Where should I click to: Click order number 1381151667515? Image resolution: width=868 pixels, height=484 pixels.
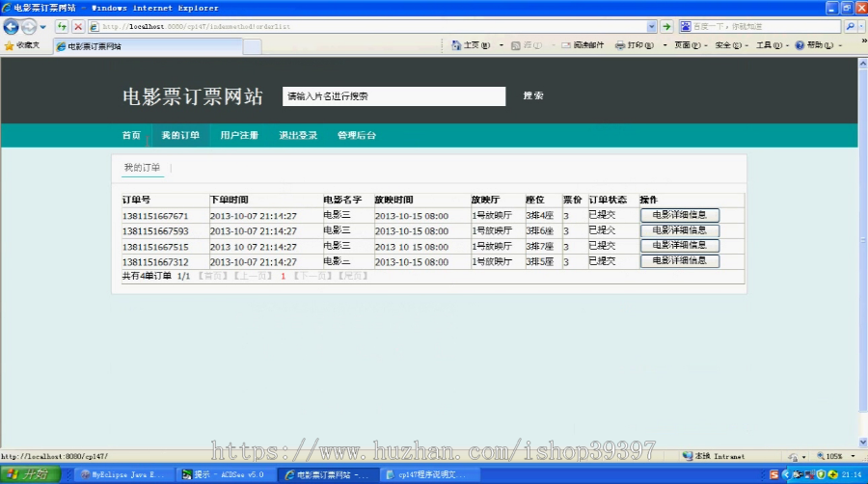pyautogui.click(x=155, y=247)
